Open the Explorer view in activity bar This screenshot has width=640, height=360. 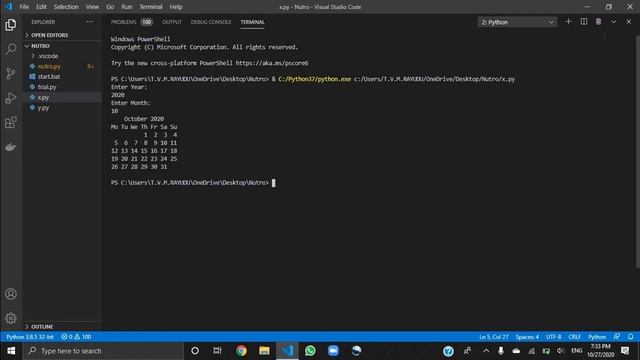pyautogui.click(x=11, y=25)
